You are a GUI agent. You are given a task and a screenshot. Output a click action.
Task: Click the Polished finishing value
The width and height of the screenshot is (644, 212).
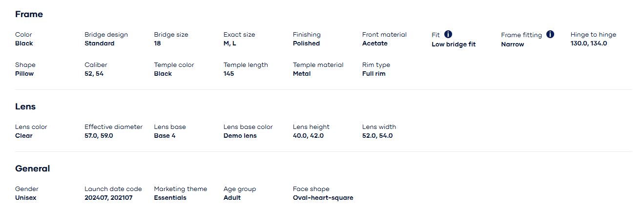pyautogui.click(x=306, y=43)
